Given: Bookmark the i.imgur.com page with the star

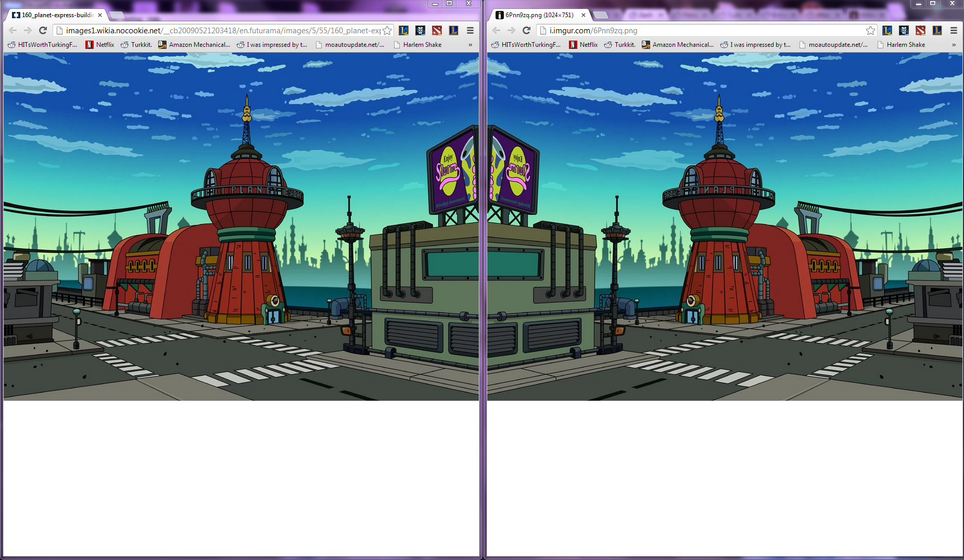Looking at the screenshot, I should (870, 31).
